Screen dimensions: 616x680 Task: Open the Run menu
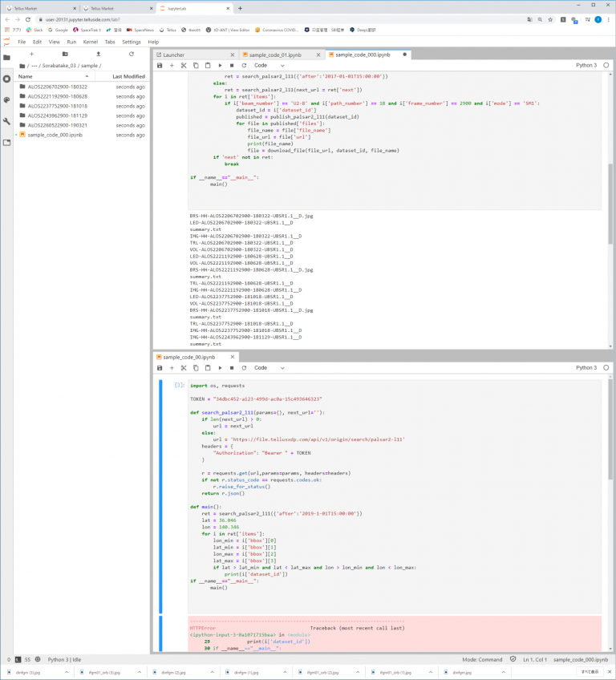(71, 42)
